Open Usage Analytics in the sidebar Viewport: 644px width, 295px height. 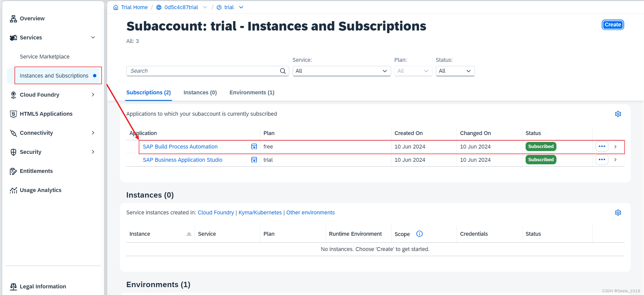(40, 190)
